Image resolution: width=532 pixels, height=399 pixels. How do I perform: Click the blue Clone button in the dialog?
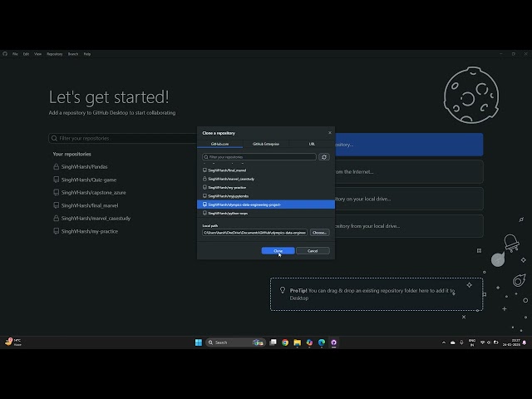(278, 251)
